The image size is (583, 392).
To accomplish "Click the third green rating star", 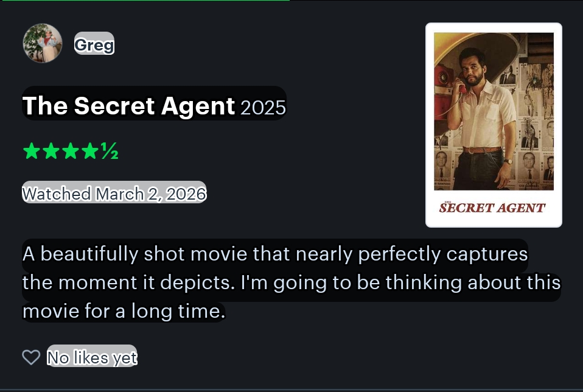I will pos(71,152).
